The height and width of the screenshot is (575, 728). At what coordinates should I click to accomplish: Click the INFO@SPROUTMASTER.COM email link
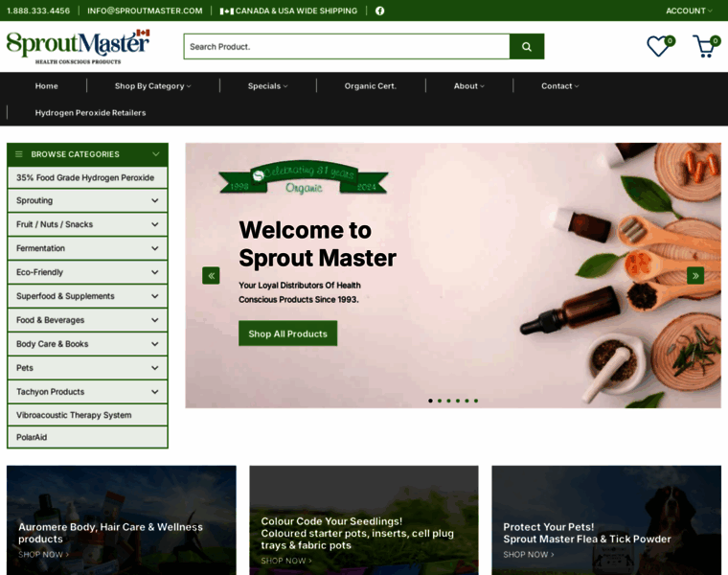pos(145,11)
